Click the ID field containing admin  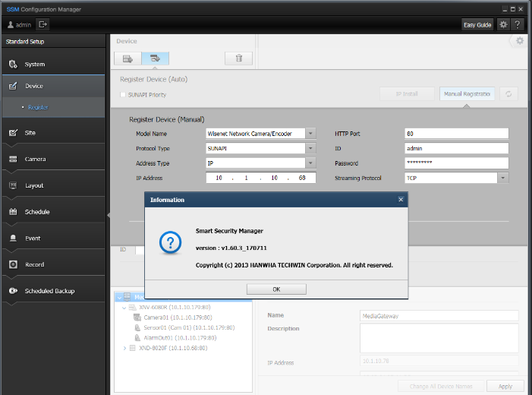[456, 148]
